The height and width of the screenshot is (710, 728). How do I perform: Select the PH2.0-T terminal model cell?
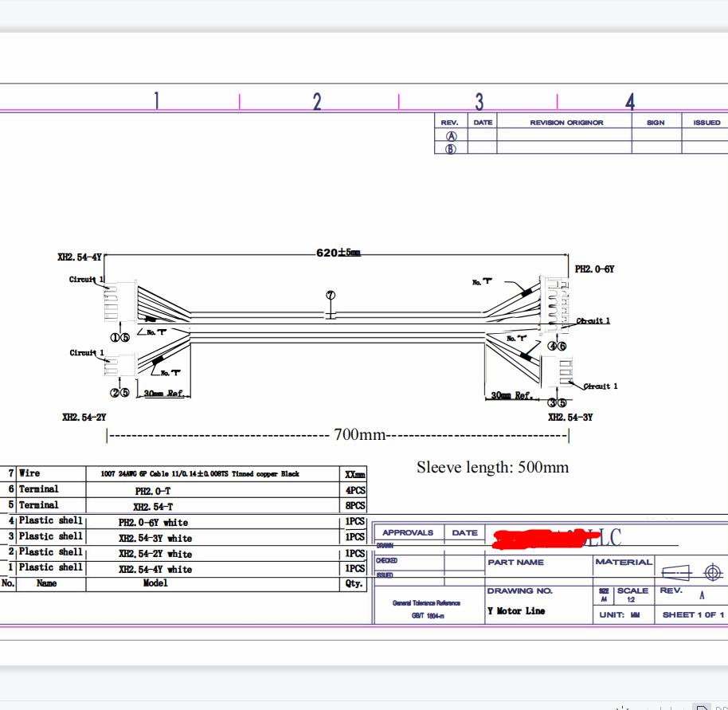pos(153,491)
